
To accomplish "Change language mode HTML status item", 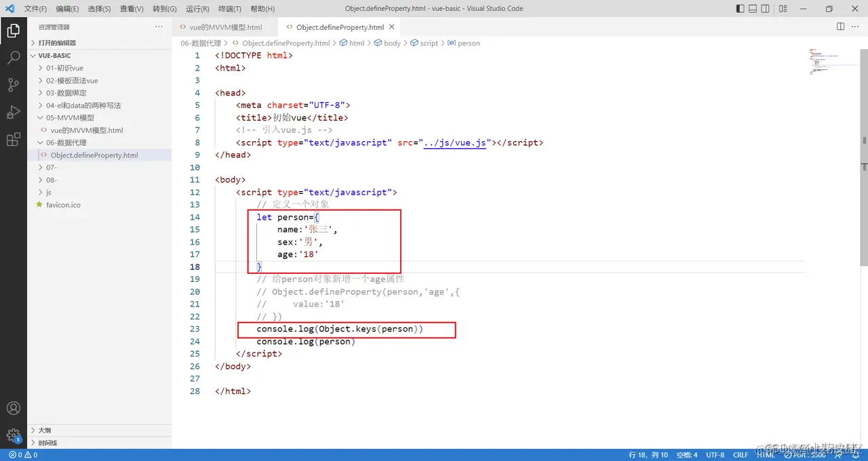I will click(x=766, y=455).
